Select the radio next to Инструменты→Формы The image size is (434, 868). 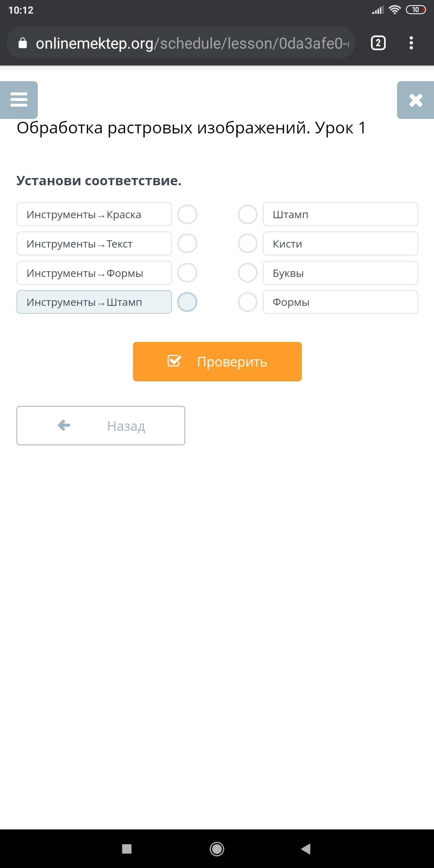pos(187,273)
